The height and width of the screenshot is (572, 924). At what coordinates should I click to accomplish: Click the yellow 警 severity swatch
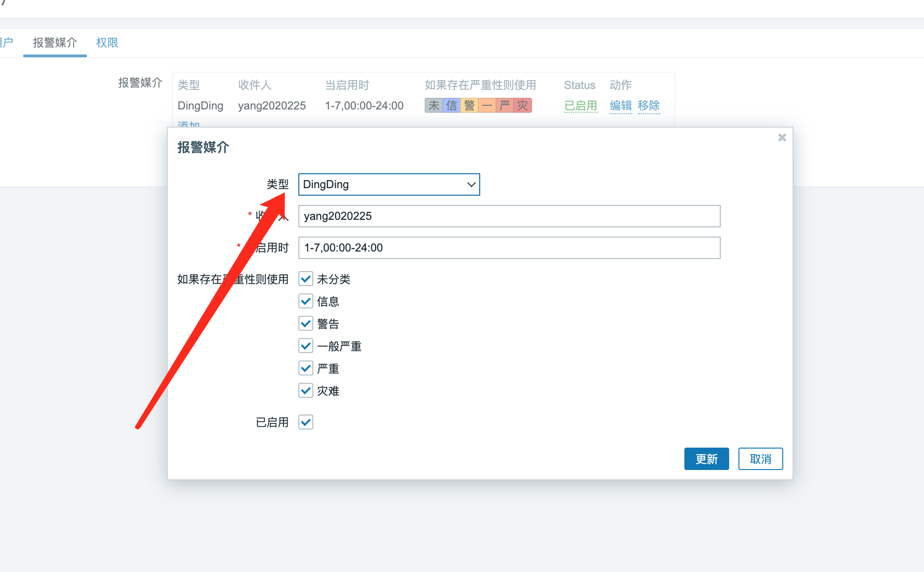tap(469, 106)
